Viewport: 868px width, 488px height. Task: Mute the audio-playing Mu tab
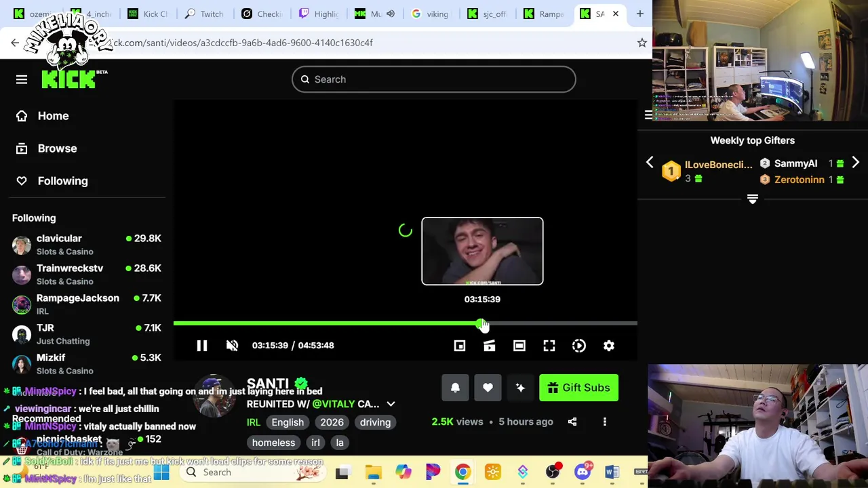coord(391,14)
